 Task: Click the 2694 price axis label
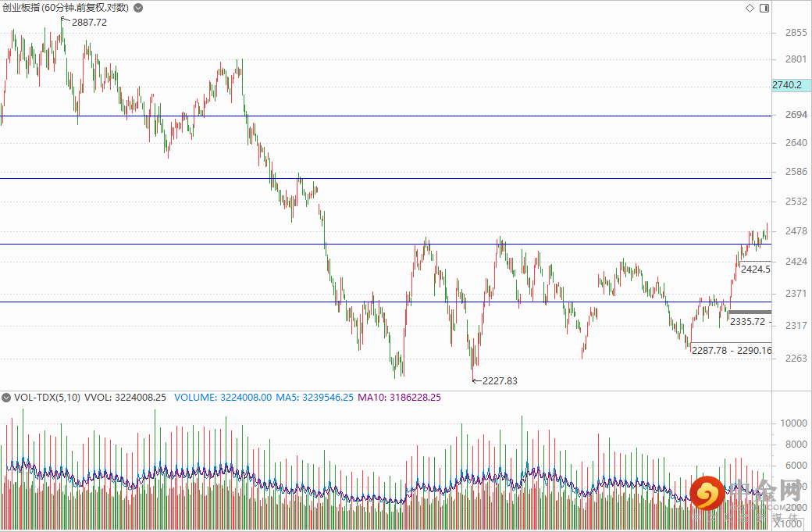pyautogui.click(x=796, y=115)
